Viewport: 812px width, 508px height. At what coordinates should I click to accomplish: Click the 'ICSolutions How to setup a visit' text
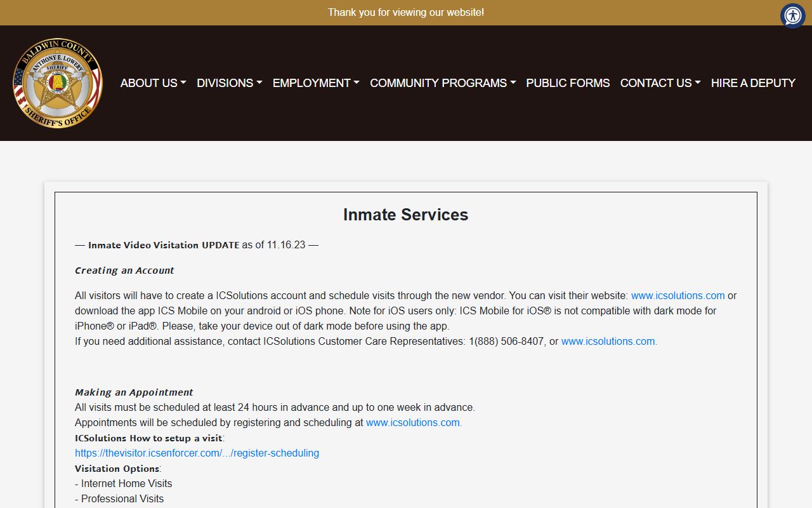point(149,438)
